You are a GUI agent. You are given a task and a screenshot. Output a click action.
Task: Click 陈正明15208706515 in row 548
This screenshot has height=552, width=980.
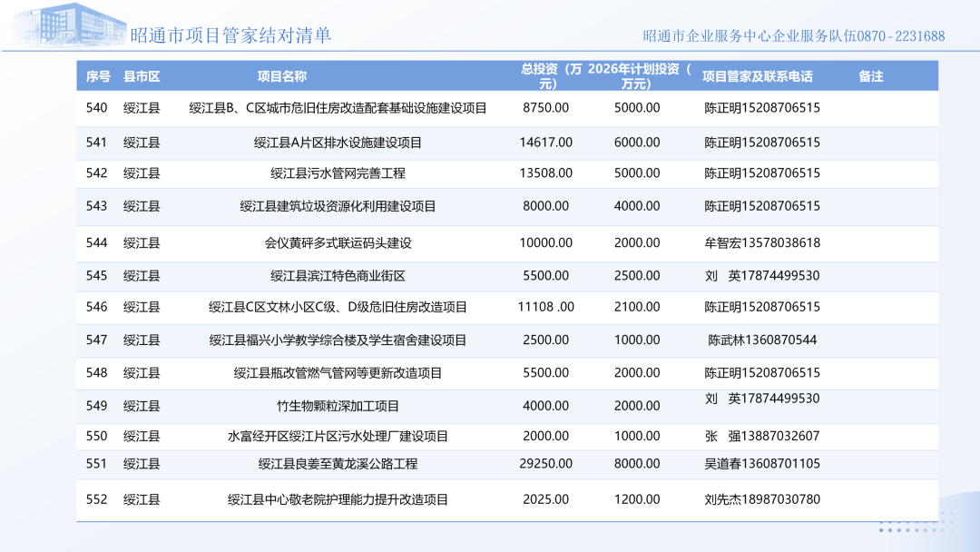coord(762,372)
